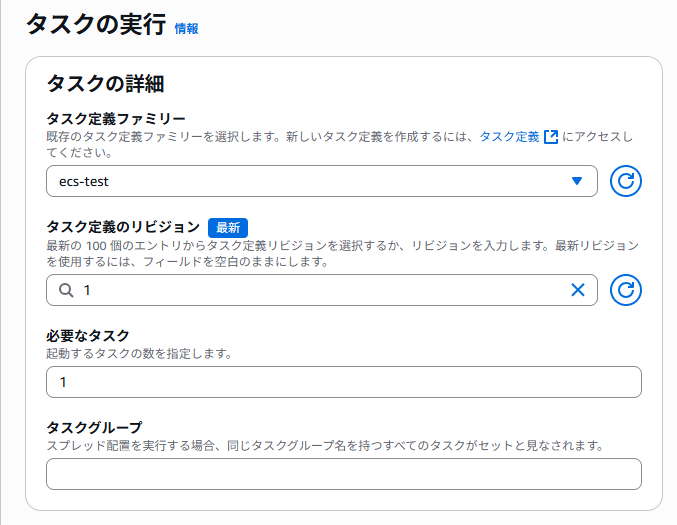Click the magnifier icon in revision field

click(x=66, y=290)
